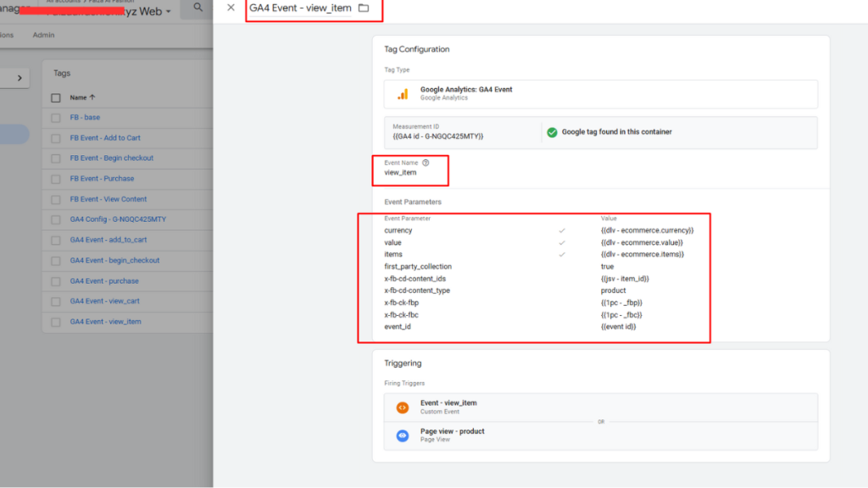The height and width of the screenshot is (488, 868).
Task: Click the {{1pc - _fbc}} value
Action: (621, 315)
